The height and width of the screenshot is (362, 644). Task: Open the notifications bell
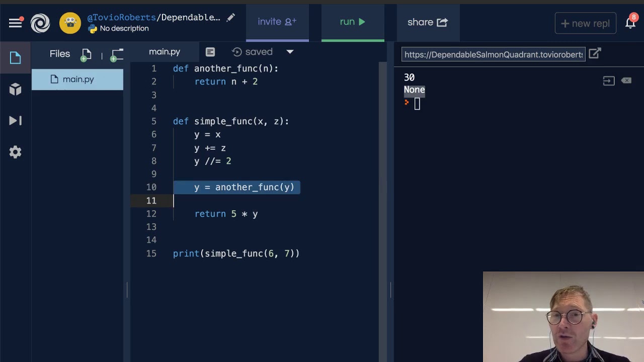pyautogui.click(x=630, y=22)
